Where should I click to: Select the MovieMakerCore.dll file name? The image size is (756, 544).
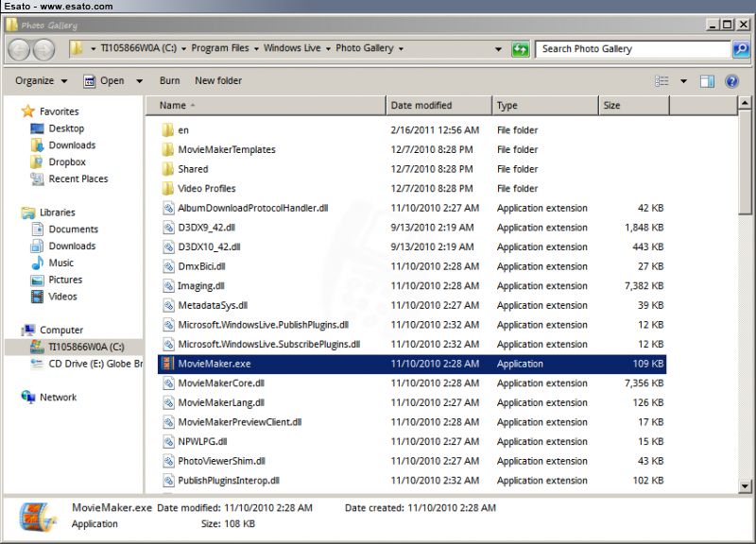[221, 383]
